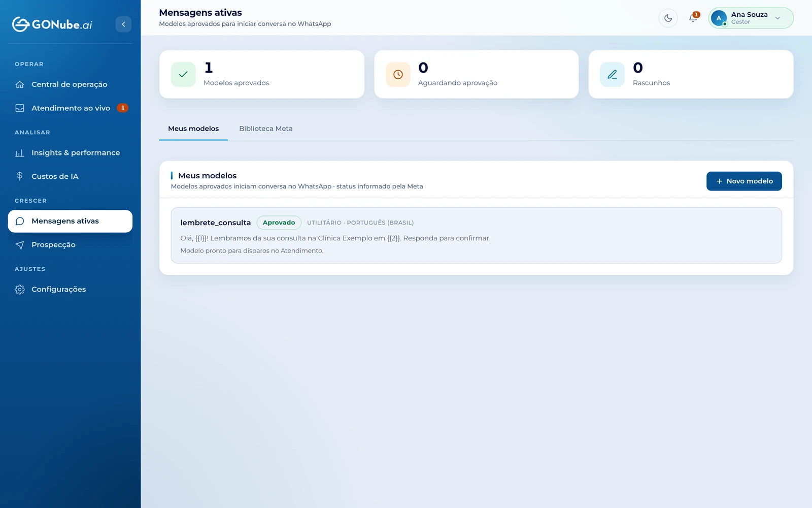Image resolution: width=812 pixels, height=508 pixels.
Task: Click the dollar icon beside Custos de IA
Action: click(20, 176)
